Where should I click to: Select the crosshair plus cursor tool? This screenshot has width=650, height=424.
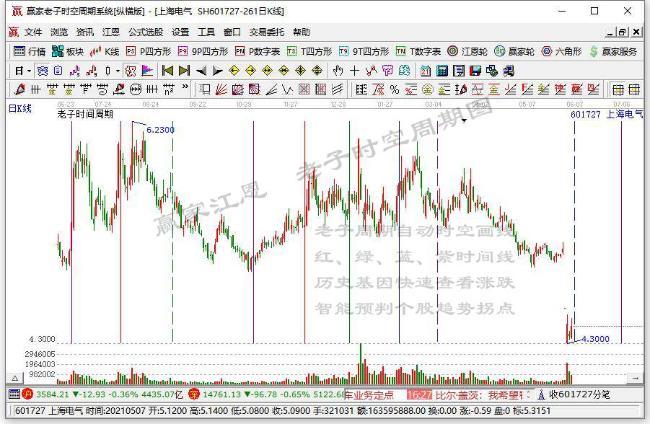tap(354, 71)
